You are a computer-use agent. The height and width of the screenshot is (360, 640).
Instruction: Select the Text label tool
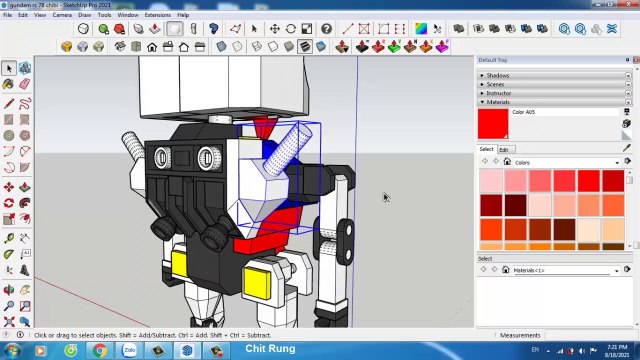pyautogui.click(x=25, y=254)
